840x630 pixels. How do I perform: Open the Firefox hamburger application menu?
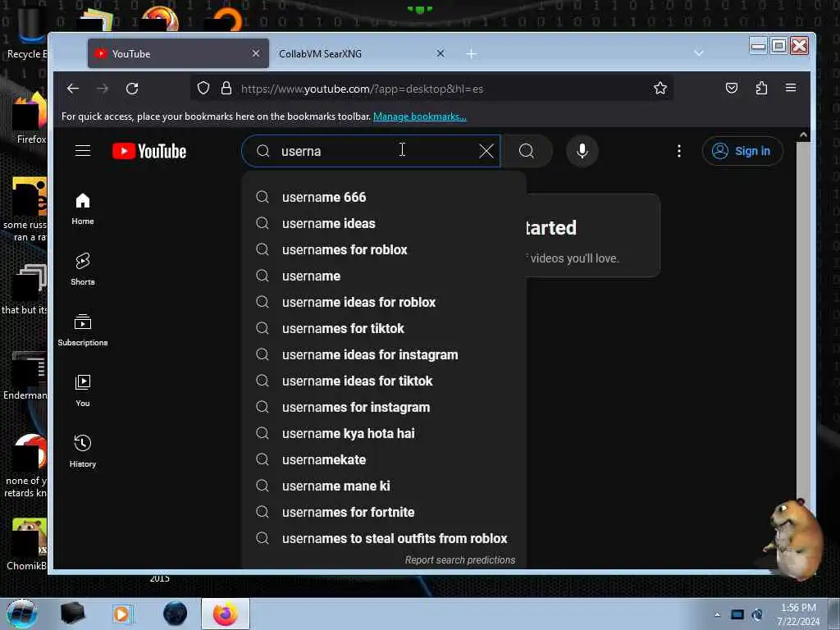[791, 88]
